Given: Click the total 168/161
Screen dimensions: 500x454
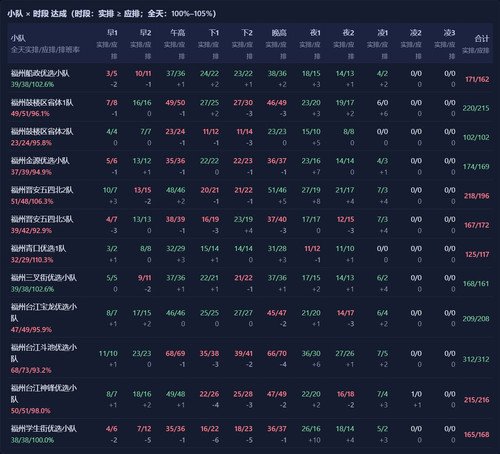Looking at the screenshot, I should click(476, 284).
